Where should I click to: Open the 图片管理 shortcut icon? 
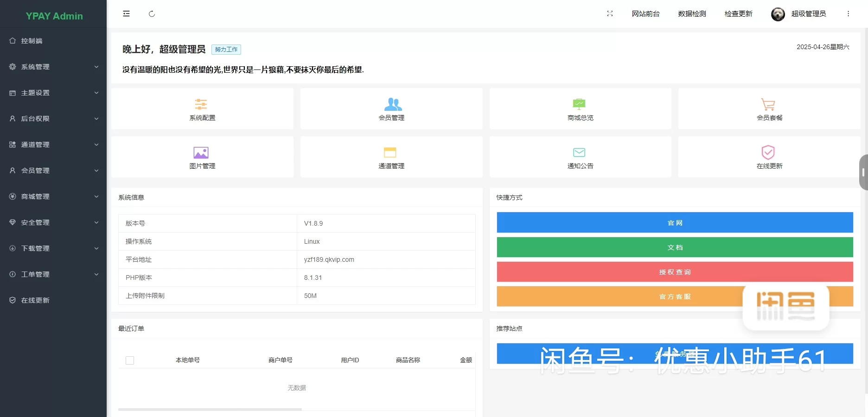[x=201, y=157]
